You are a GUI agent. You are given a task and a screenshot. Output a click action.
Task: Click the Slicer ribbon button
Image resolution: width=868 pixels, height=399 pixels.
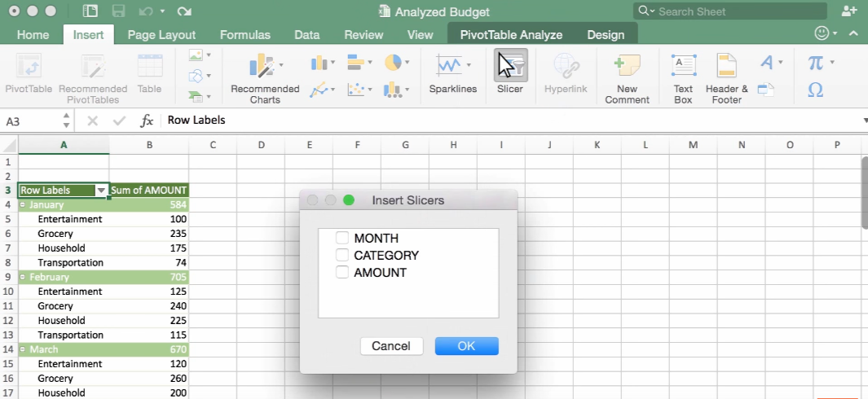point(510,73)
